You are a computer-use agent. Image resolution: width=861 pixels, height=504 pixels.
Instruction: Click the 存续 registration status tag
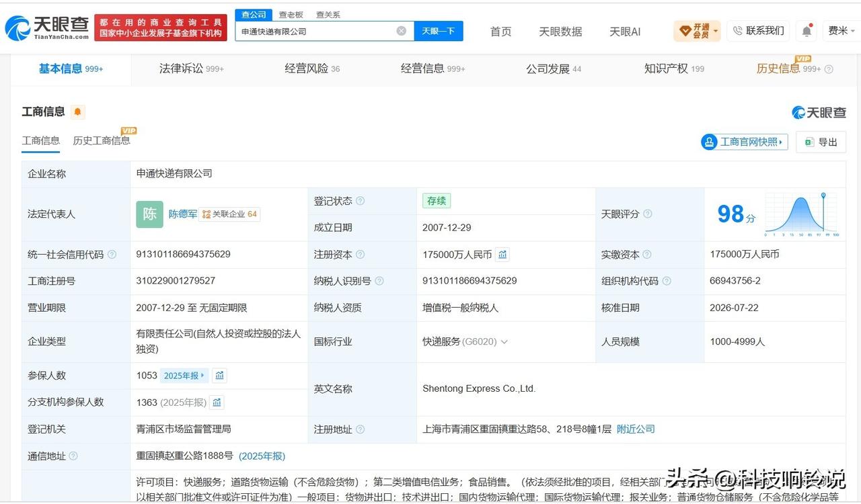click(437, 201)
